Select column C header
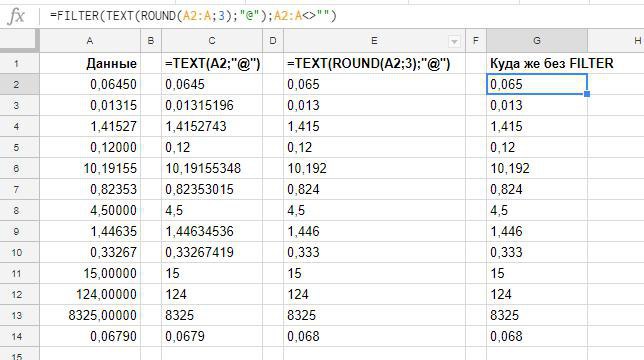 [212, 41]
